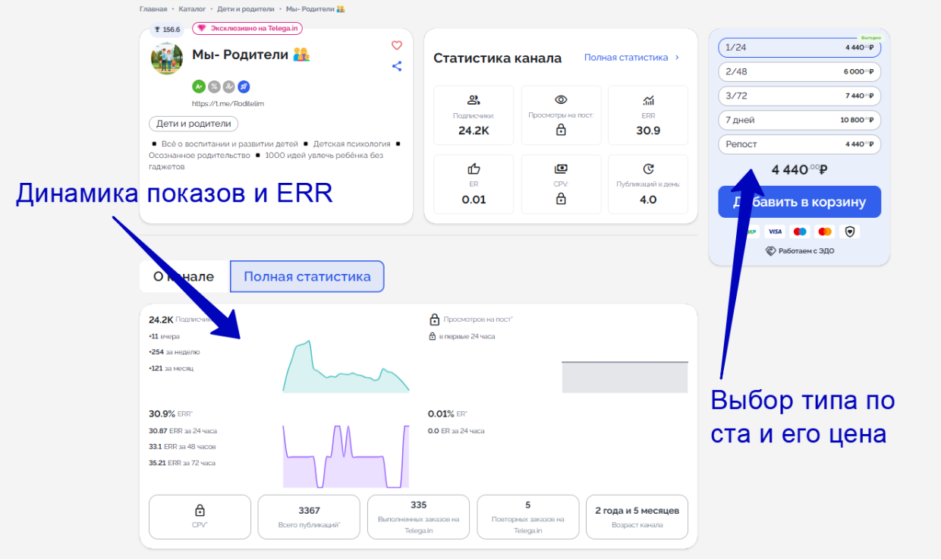The height and width of the screenshot is (560, 941).
Task: Click the gray handshake badge beside the percent badge
Action: [x=228, y=87]
